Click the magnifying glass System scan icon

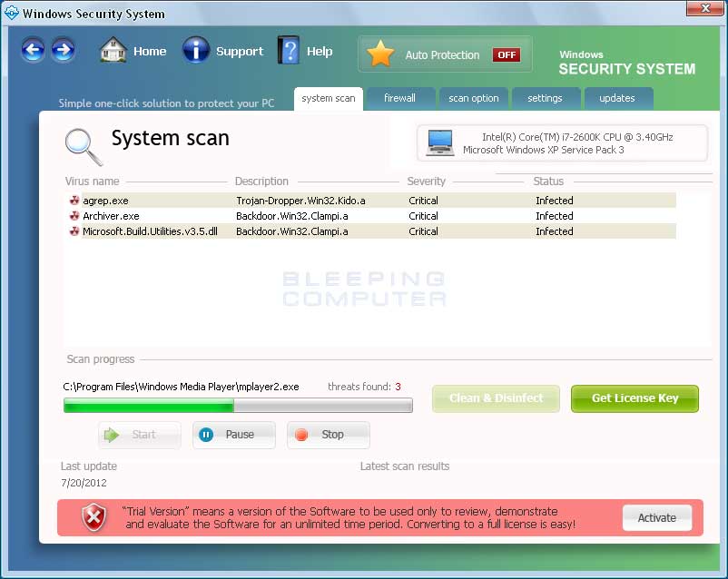(84, 147)
